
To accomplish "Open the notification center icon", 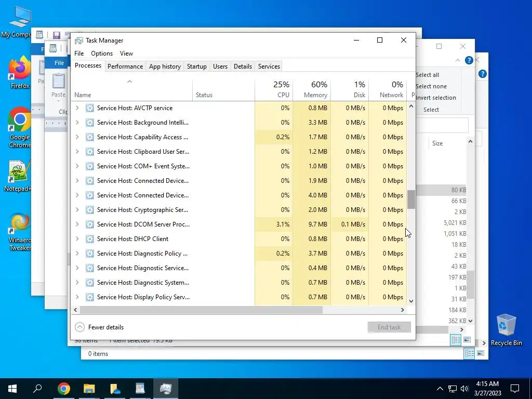I will pos(515,389).
